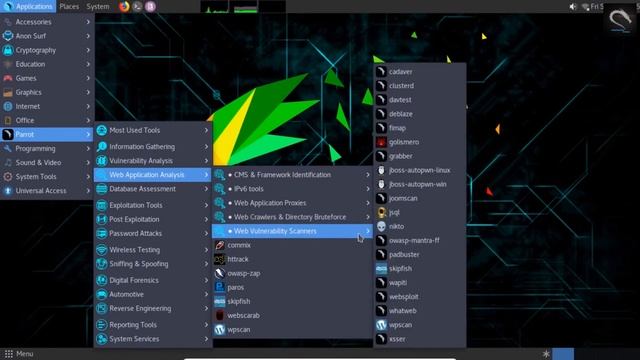The height and width of the screenshot is (360, 640).
Task: Launch paros proxy
Action: point(292,287)
